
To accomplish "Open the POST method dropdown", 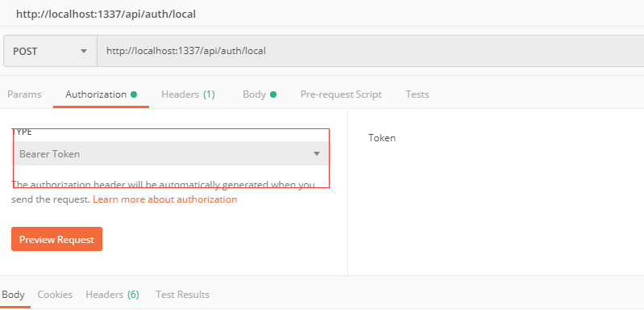I will (x=50, y=51).
